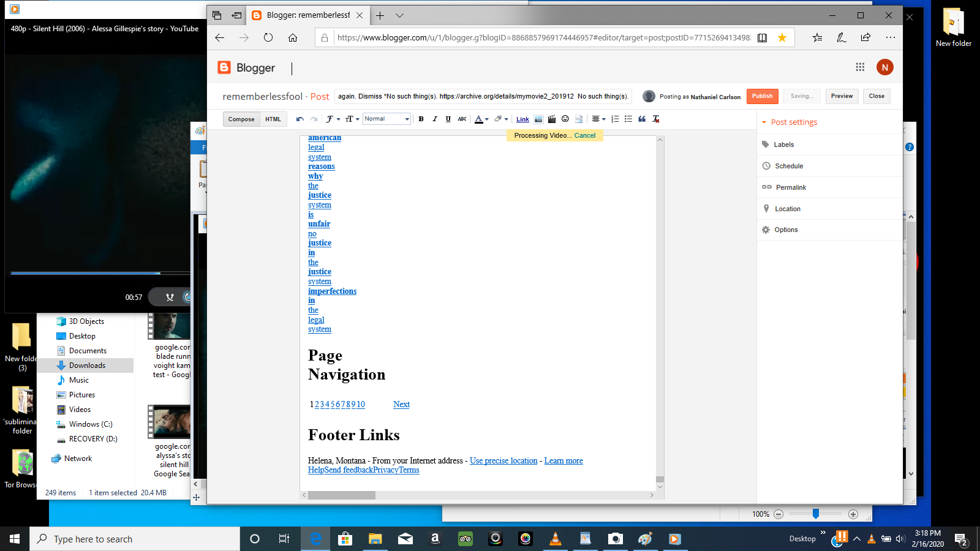Toggle bold formatting in the post editor
The width and height of the screenshot is (980, 551).
click(421, 119)
